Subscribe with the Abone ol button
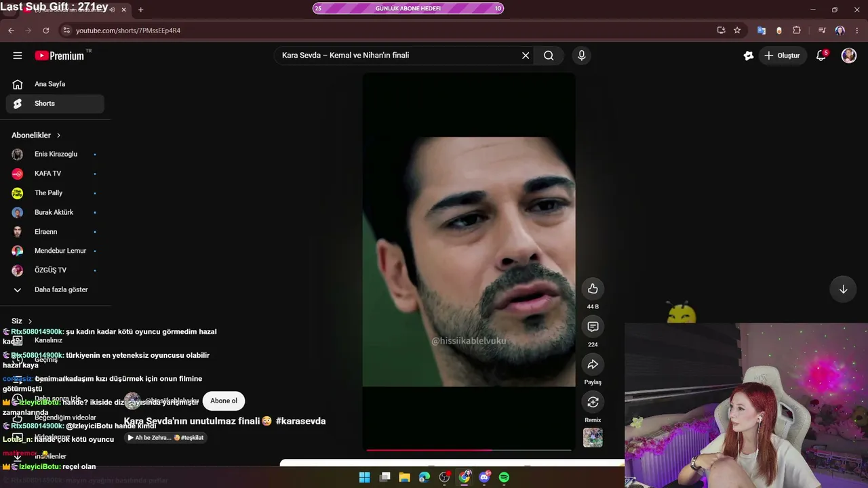The width and height of the screenshot is (868, 488). click(x=224, y=401)
